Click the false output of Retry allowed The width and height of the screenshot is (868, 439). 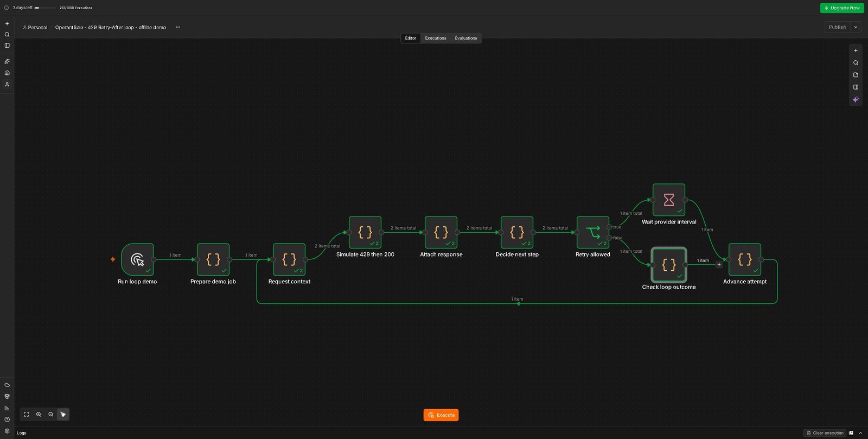point(609,238)
